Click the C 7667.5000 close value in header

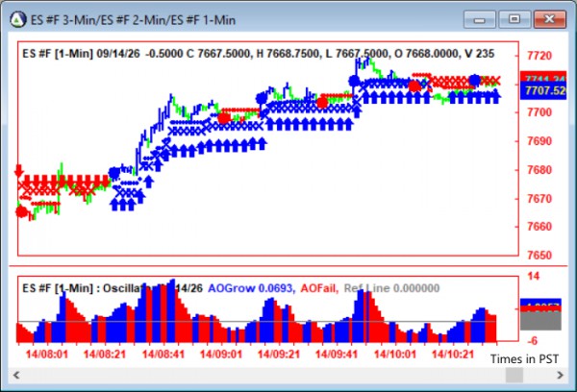click(x=217, y=54)
